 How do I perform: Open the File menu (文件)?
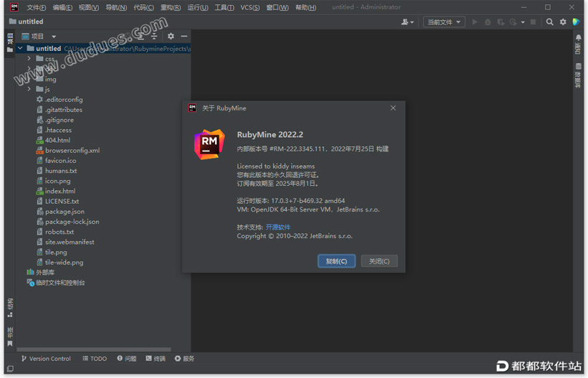(36, 7)
